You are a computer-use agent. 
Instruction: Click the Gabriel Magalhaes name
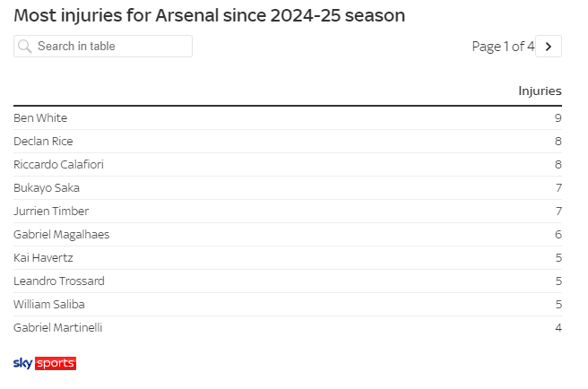point(62,235)
